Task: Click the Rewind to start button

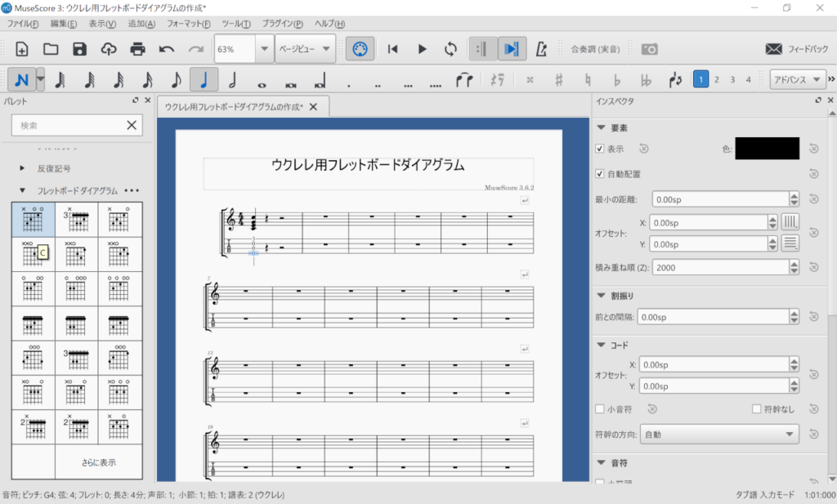Action: [x=393, y=49]
